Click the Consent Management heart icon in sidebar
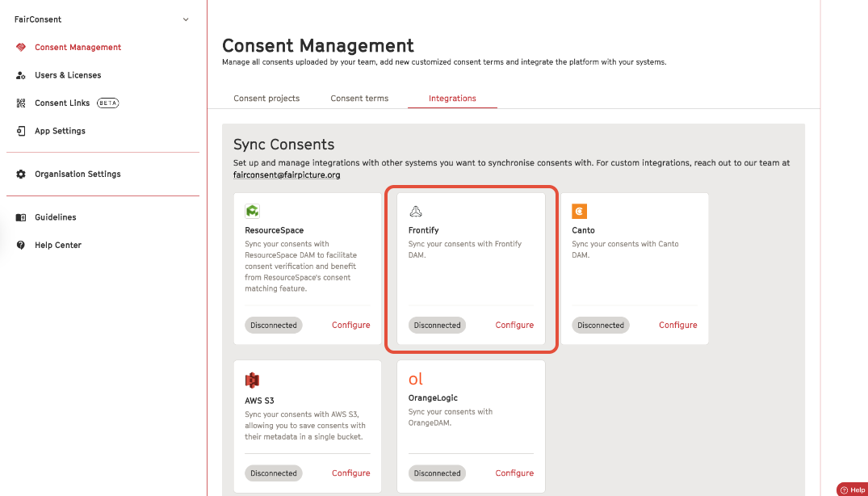This screenshot has width=868, height=496. (20, 47)
